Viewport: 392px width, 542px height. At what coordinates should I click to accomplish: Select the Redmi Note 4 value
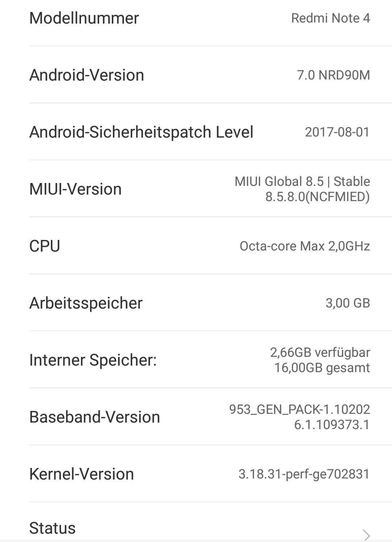[330, 18]
